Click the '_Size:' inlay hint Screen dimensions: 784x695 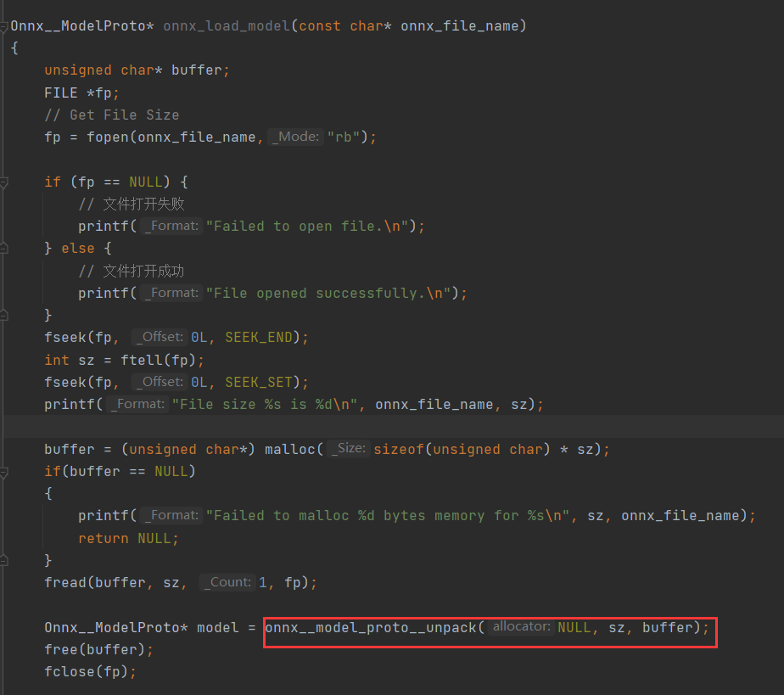(349, 449)
